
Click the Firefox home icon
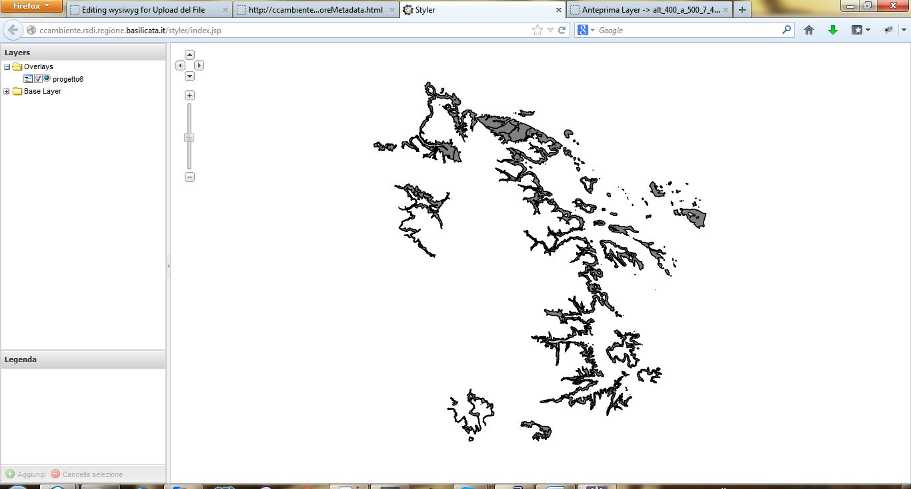coord(808,30)
